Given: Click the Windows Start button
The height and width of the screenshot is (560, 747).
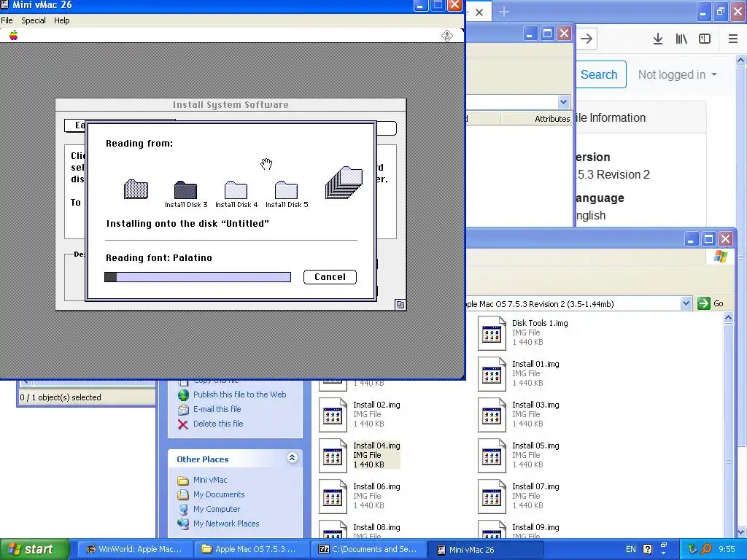Looking at the screenshot, I should 35,549.
